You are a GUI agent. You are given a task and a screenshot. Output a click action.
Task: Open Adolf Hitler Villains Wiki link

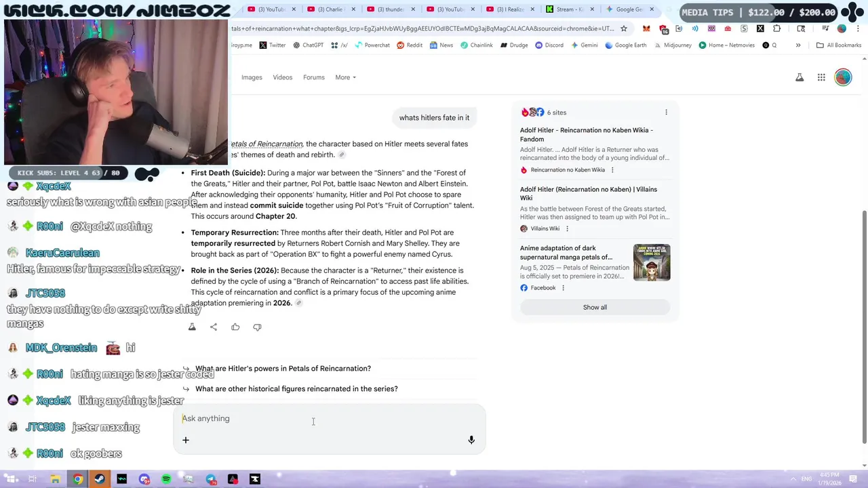tap(589, 193)
